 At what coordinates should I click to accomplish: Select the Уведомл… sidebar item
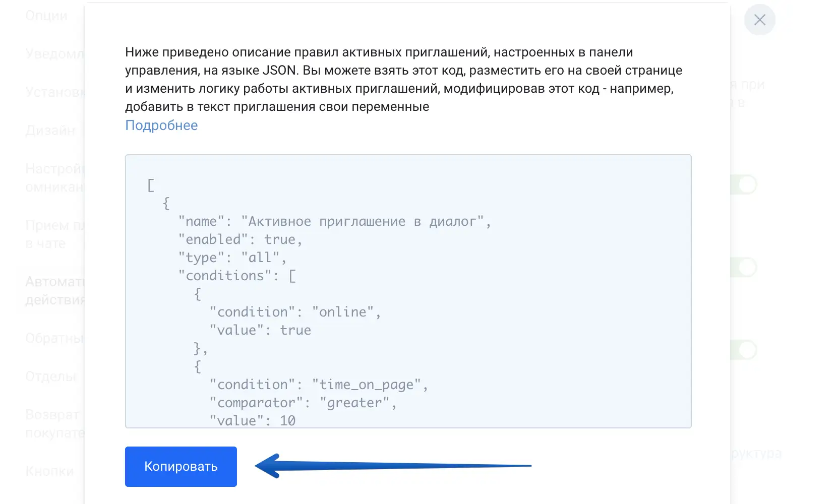(x=54, y=54)
